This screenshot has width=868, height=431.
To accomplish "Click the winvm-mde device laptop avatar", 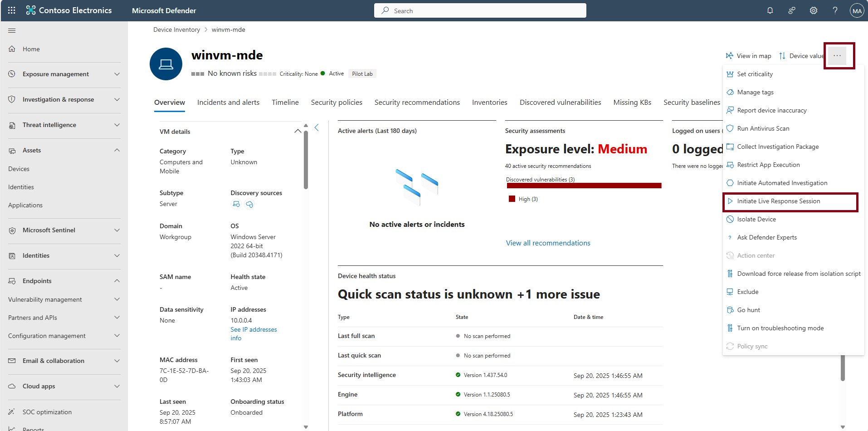I will (166, 64).
